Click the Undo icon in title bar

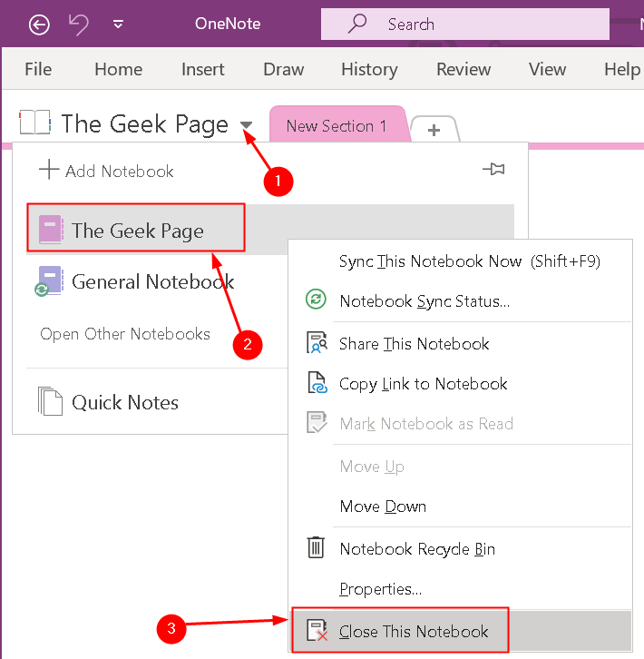point(79,25)
